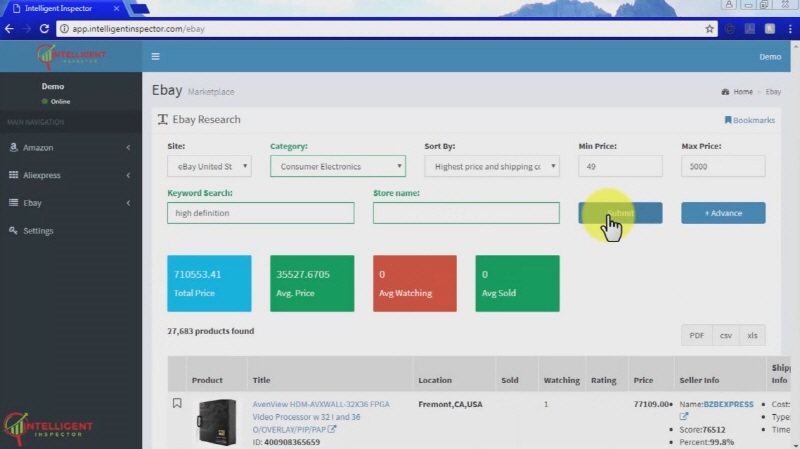Go to Home breadcrumb link

[x=743, y=92]
